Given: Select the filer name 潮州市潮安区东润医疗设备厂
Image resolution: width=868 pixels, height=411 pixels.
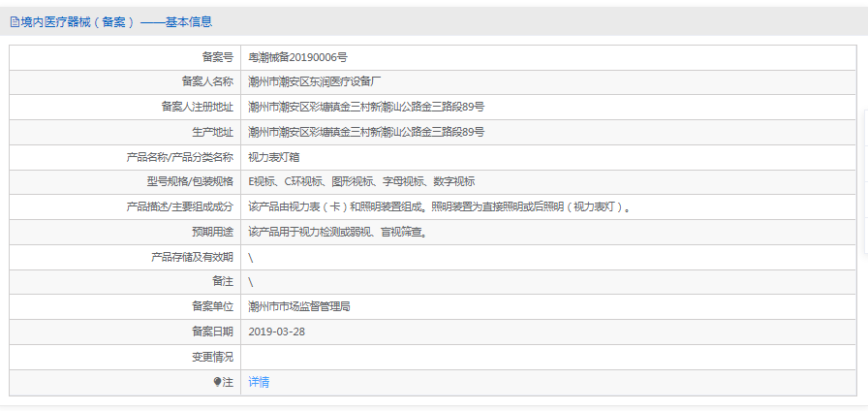Looking at the screenshot, I should (315, 82).
